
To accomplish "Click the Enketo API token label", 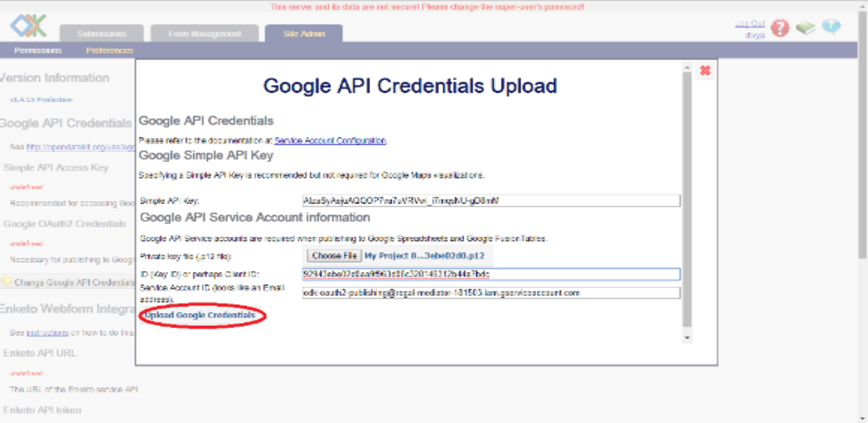I will pos(43,410).
